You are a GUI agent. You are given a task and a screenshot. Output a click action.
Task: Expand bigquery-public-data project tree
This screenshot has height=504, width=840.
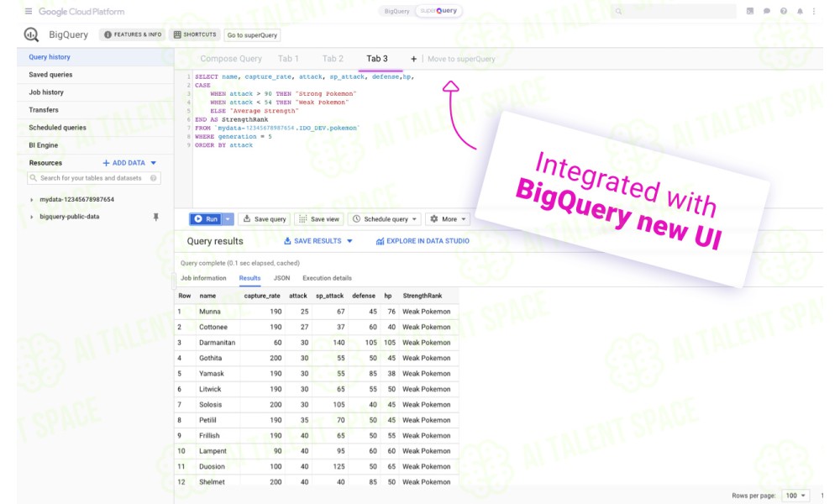[x=32, y=217]
